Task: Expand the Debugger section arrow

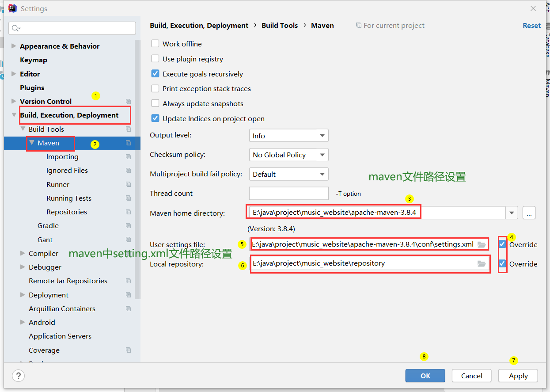Action: [23, 267]
